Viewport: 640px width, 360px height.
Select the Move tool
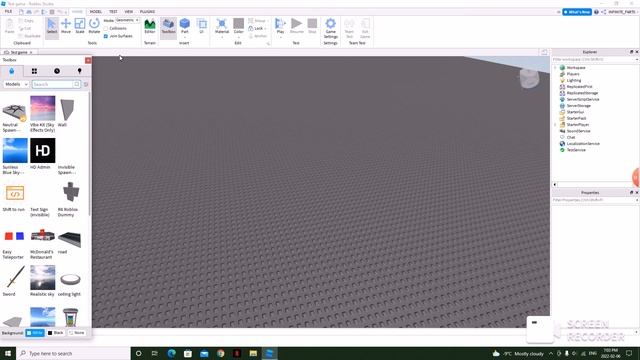tap(66, 26)
